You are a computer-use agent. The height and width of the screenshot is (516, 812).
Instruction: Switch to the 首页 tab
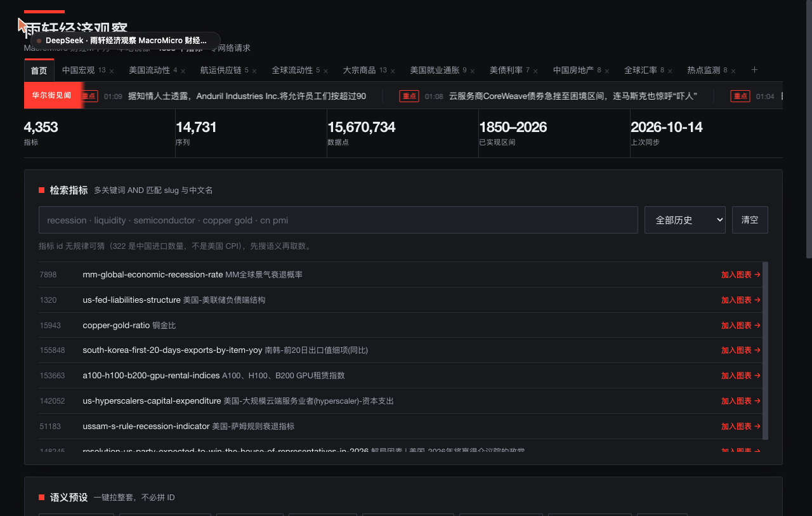(39, 70)
